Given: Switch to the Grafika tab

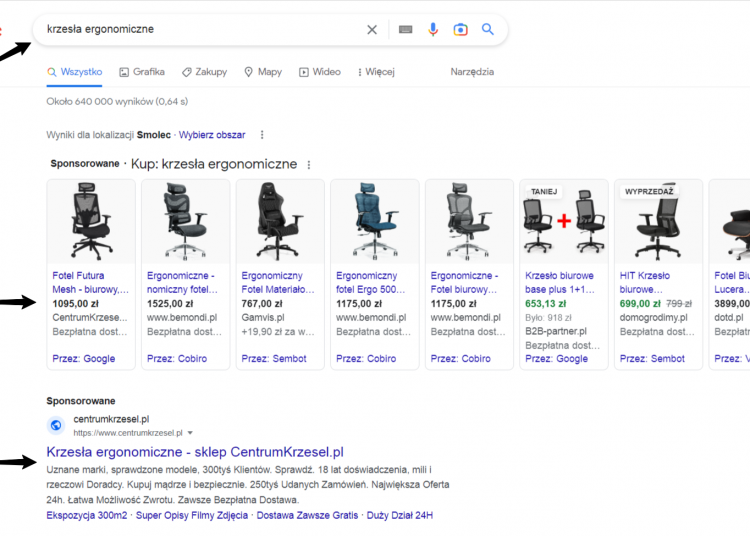Looking at the screenshot, I should (x=141, y=72).
